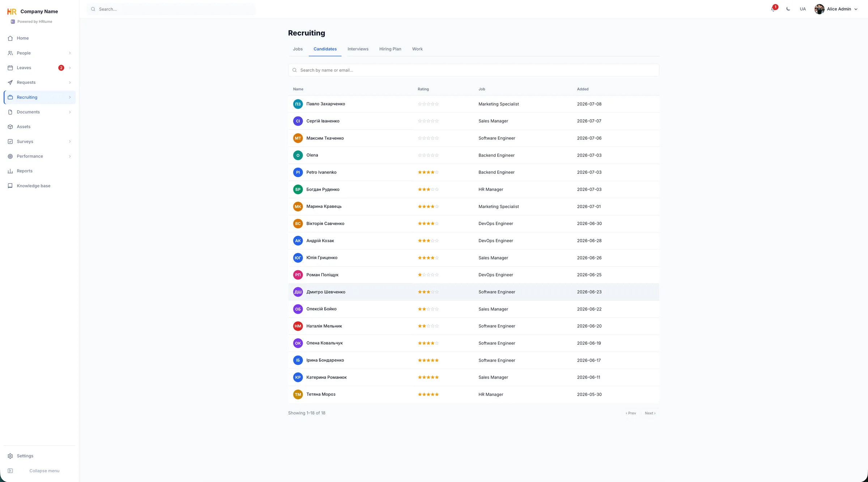Click the collapse menu panel icon
The width and height of the screenshot is (868, 482).
10,471
